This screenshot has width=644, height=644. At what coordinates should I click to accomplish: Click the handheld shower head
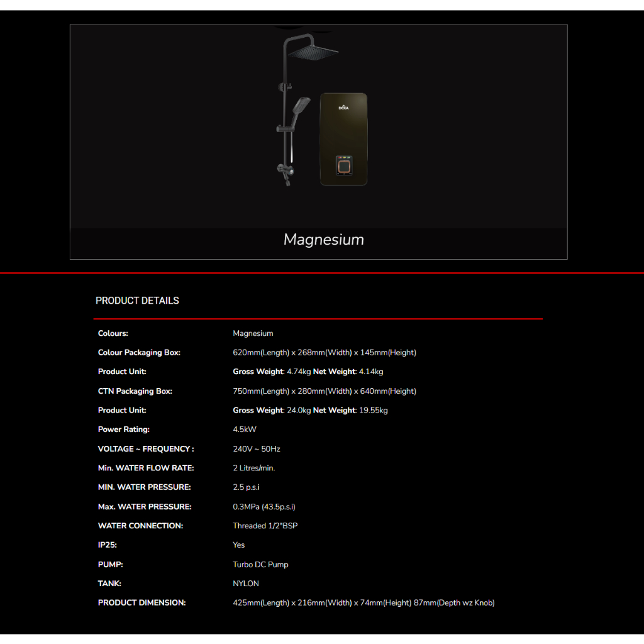(x=302, y=105)
